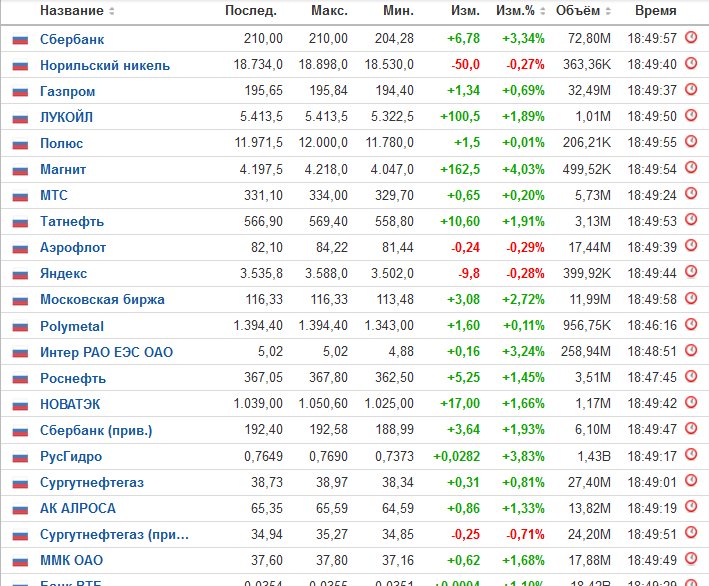Sort table by Изм.% column
This screenshot has width=709, height=586.
pos(543,11)
